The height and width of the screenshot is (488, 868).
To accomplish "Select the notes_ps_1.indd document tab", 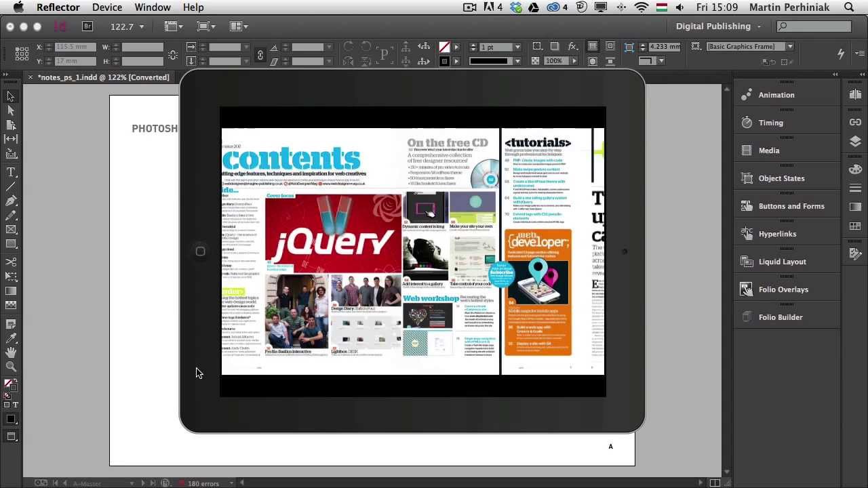I will coord(102,77).
